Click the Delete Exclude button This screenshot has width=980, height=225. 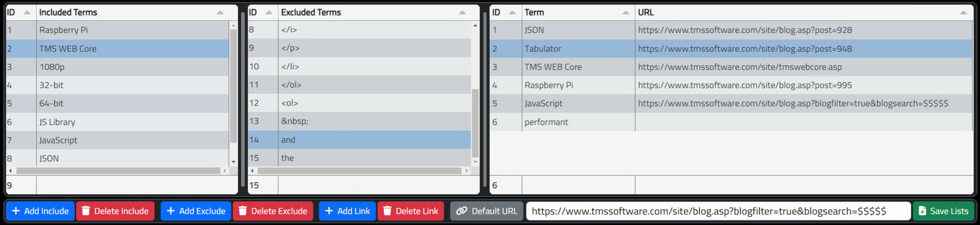[273, 211]
